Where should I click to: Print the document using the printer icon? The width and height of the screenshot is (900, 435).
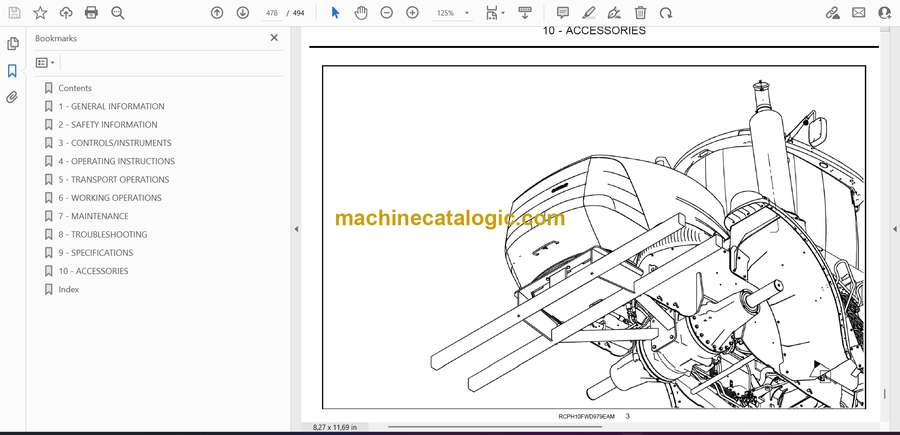92,13
